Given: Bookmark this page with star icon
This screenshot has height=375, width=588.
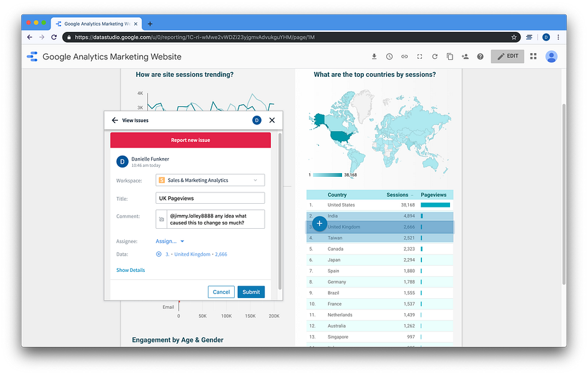Looking at the screenshot, I should [514, 37].
